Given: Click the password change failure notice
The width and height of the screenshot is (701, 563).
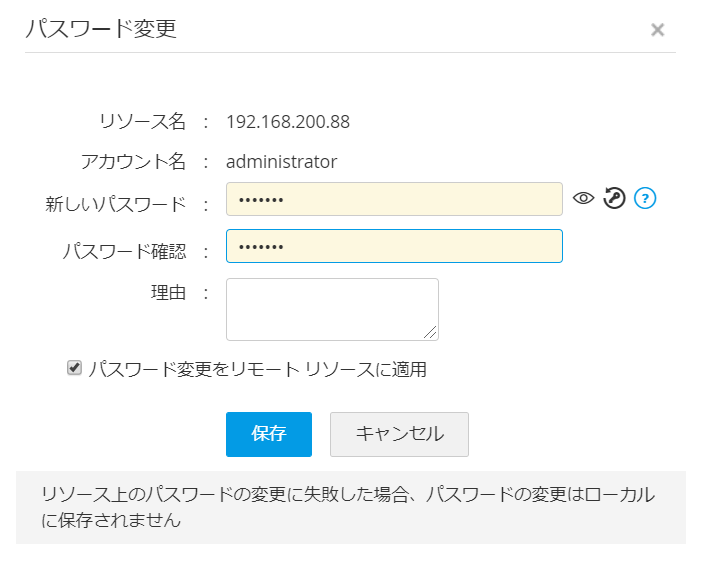Looking at the screenshot, I should tap(350, 508).
